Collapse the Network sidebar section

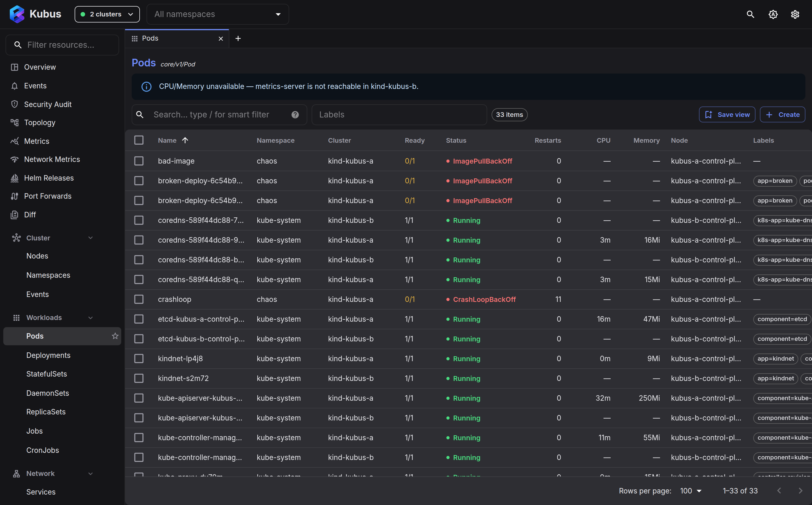91,474
